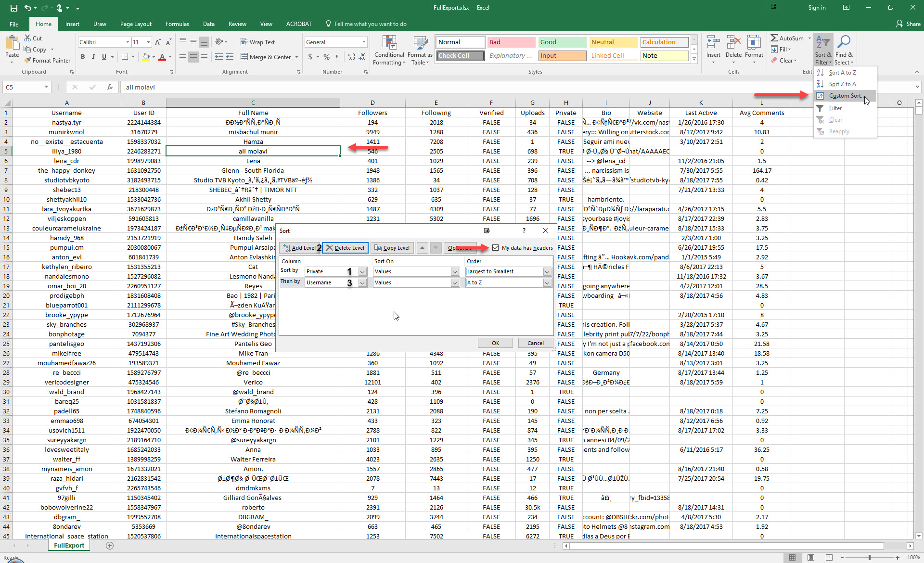Screen dimensions: 924x563
Task: Apply Percent Style format
Action: 326,57
